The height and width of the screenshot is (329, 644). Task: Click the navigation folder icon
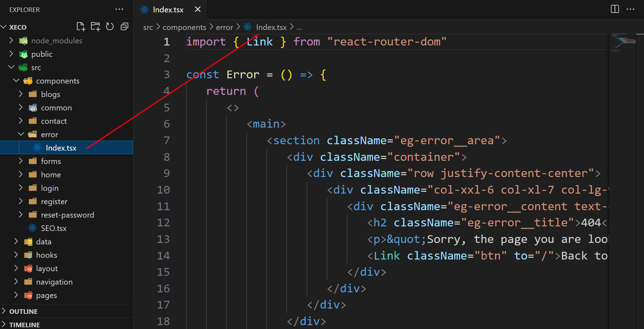click(28, 282)
